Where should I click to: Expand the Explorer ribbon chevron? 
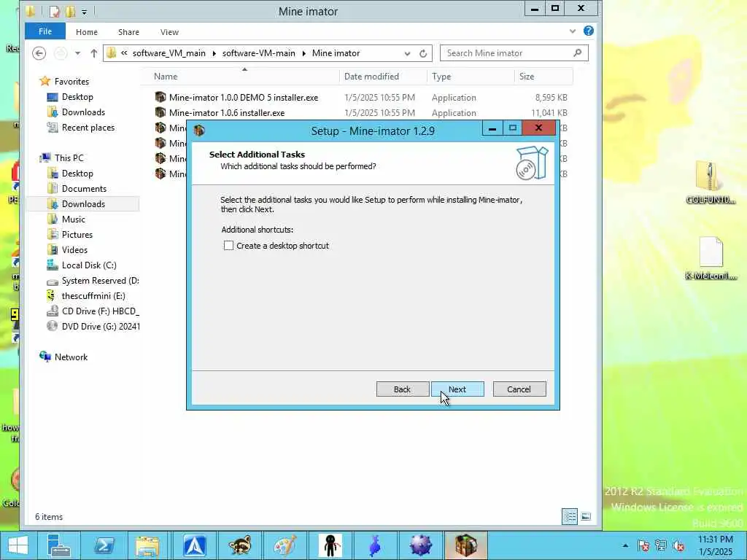pos(573,31)
